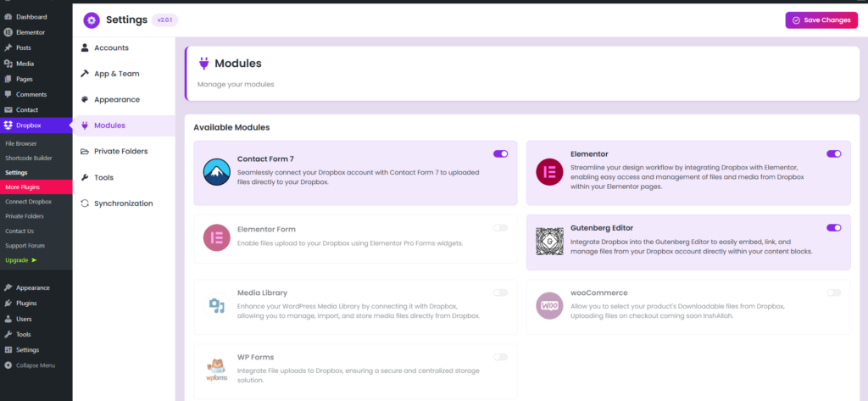
Task: Click the Save Changes button
Action: (821, 20)
